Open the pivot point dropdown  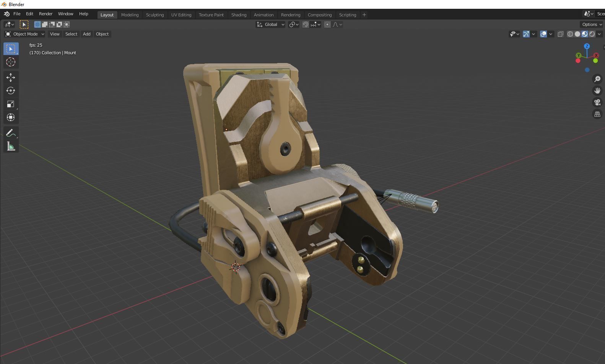click(x=294, y=24)
